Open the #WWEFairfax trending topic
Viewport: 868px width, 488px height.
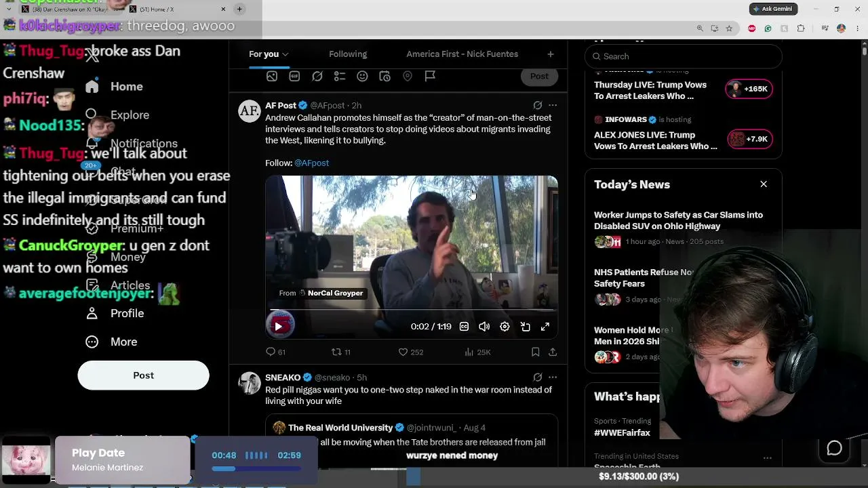coord(623,432)
